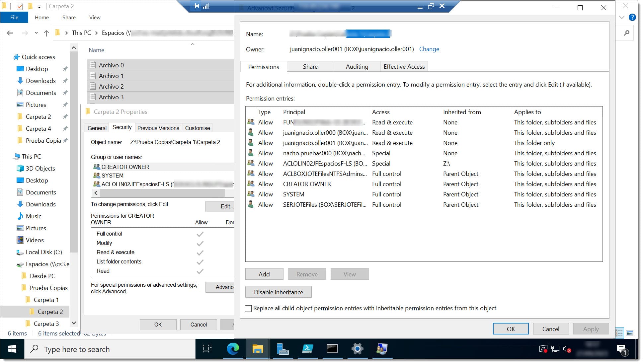643x364 pixels.
Task: Click the Previous Versions tab
Action: click(x=159, y=128)
